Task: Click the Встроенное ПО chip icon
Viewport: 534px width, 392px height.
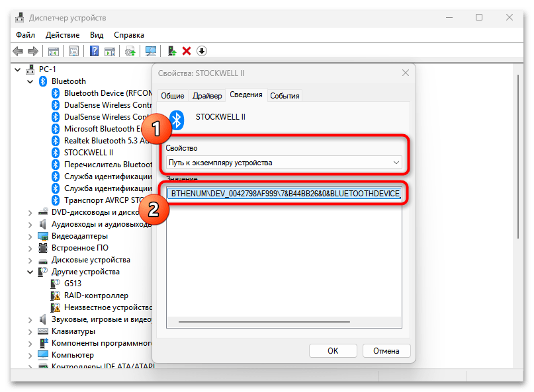Action: click(43, 248)
